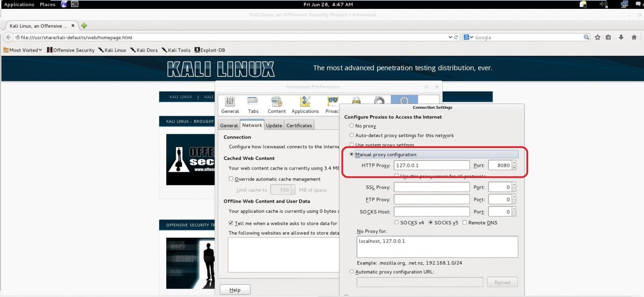Click the search magnifier icon
The height and width of the screenshot is (297, 644).
(586, 37)
